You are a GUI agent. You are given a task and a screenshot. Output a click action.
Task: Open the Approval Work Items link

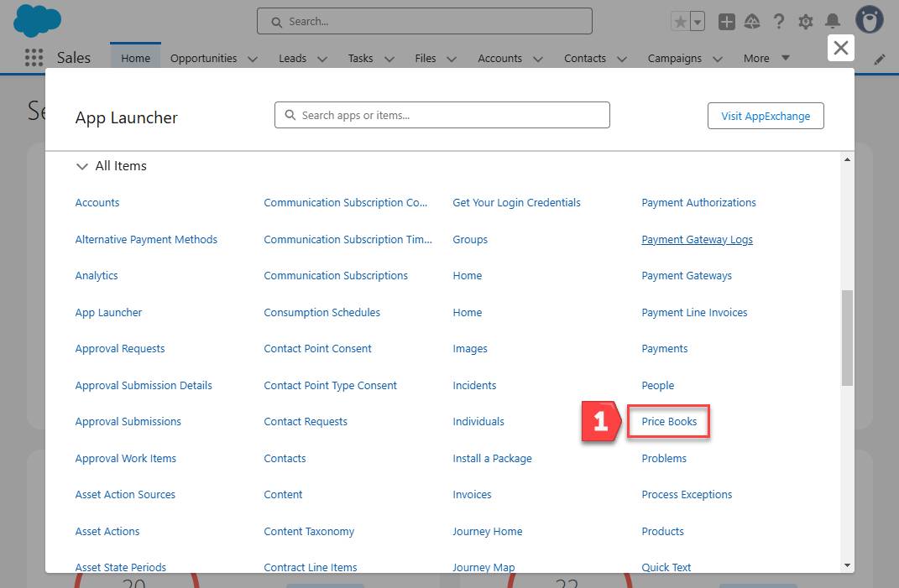coord(126,458)
